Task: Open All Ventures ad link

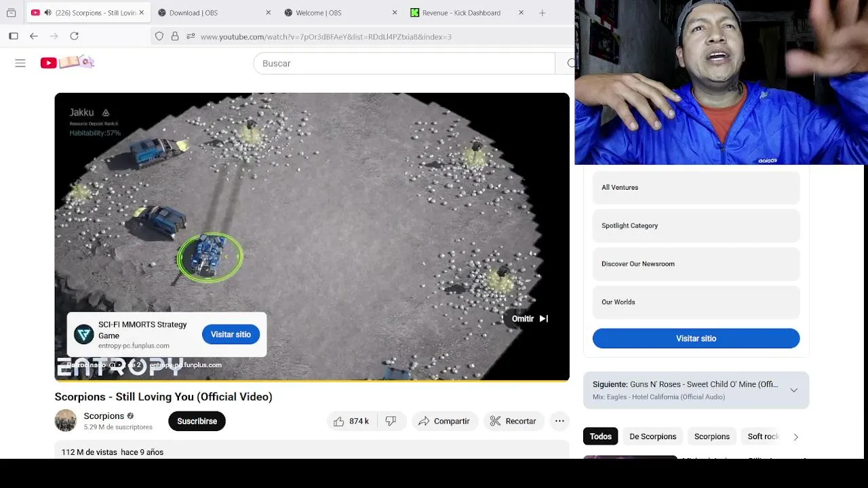Action: [696, 187]
